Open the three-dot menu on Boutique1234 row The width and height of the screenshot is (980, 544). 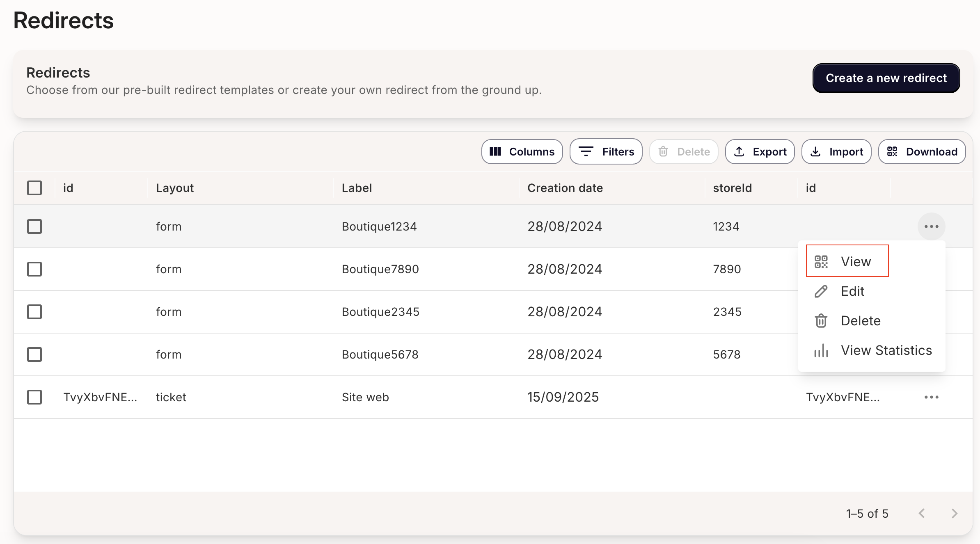931,226
